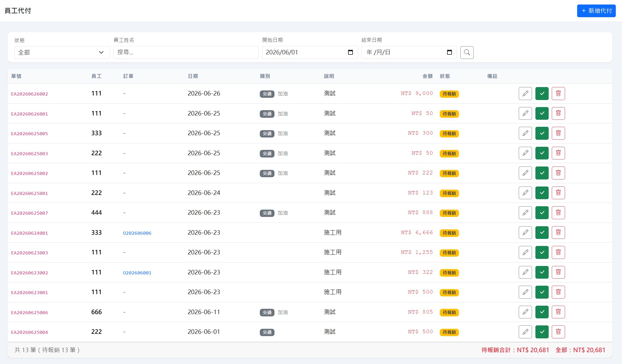This screenshot has height=364, width=622.
Task: Approve record EA20260625004
Action: 542,332
